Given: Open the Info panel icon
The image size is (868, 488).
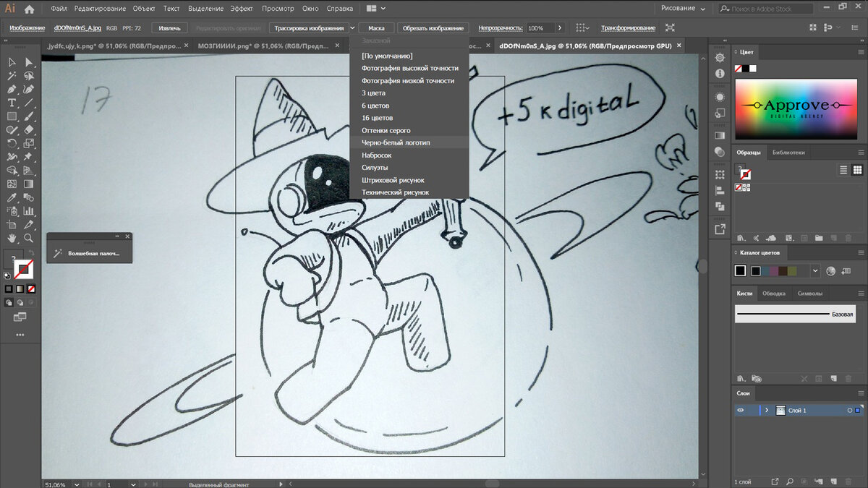Looking at the screenshot, I should coord(720,74).
